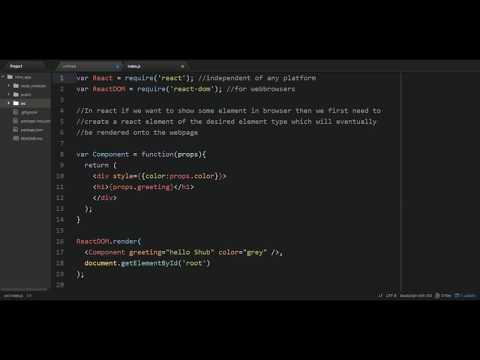Image resolution: width=480 pixels, height=360 pixels.
Task: Click the greeting="hello Shub" attribute
Action: 171,252
